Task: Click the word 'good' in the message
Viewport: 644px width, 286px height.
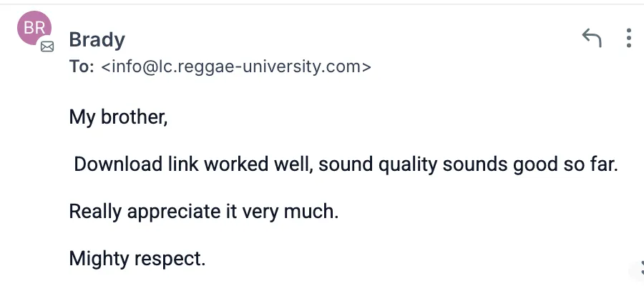Action: 537,164
